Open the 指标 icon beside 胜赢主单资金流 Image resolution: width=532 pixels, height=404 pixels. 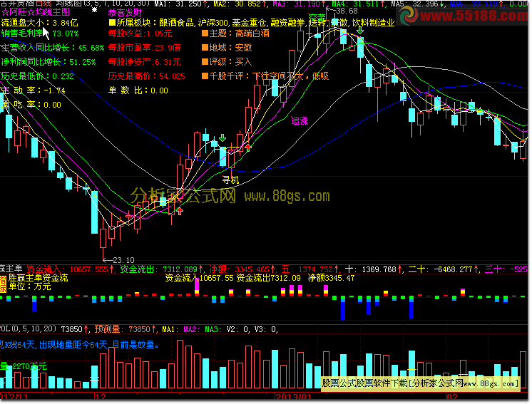coord(3,284)
